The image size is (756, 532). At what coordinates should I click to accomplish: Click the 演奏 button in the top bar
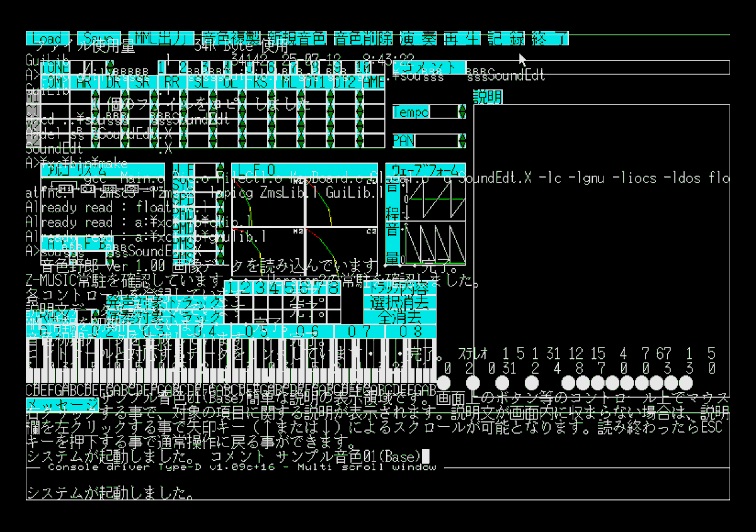tap(418, 38)
